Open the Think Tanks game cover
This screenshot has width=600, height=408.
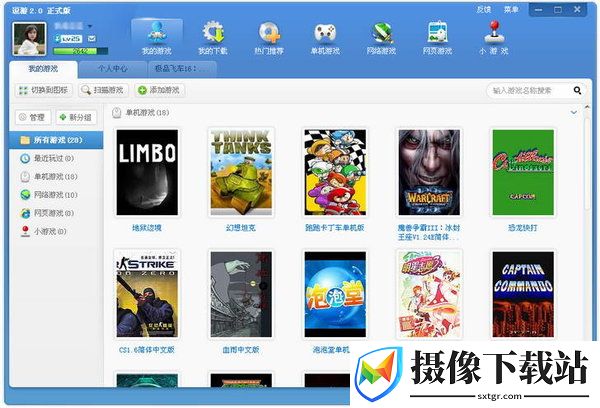[241, 172]
